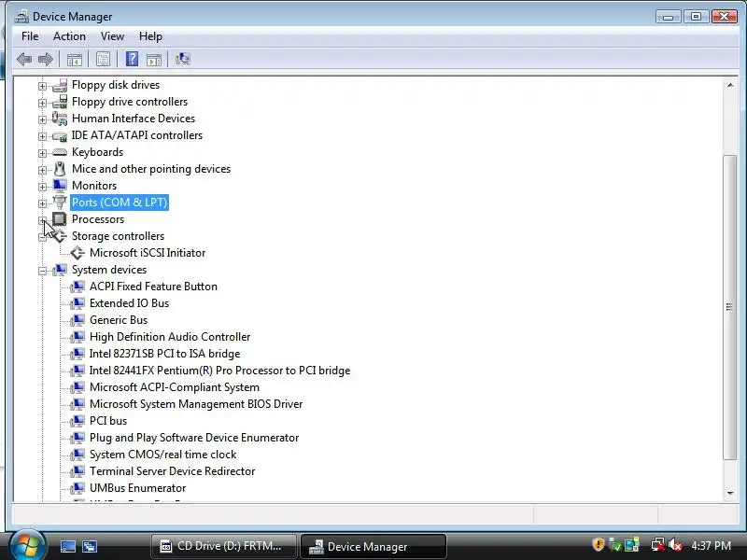Click the Floppy drive controllers icon
Image resolution: width=747 pixels, height=560 pixels.
(60, 102)
